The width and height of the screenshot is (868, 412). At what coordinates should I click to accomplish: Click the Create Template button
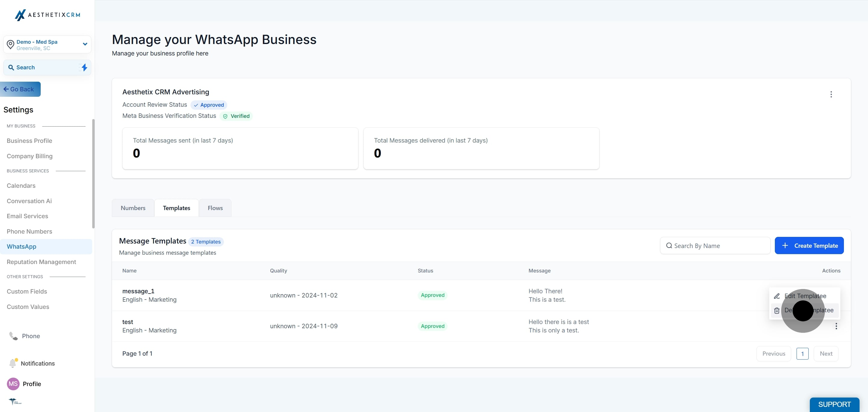(x=809, y=246)
